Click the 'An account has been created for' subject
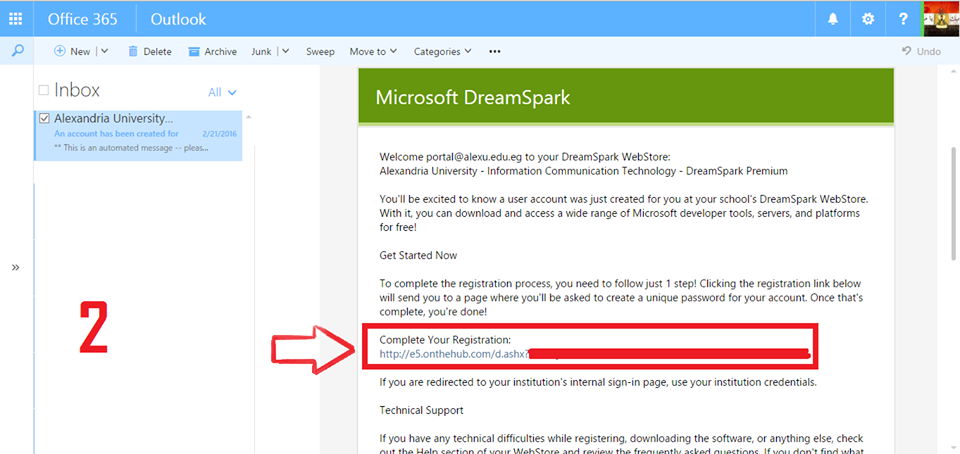This screenshot has width=960, height=454. coord(116,133)
